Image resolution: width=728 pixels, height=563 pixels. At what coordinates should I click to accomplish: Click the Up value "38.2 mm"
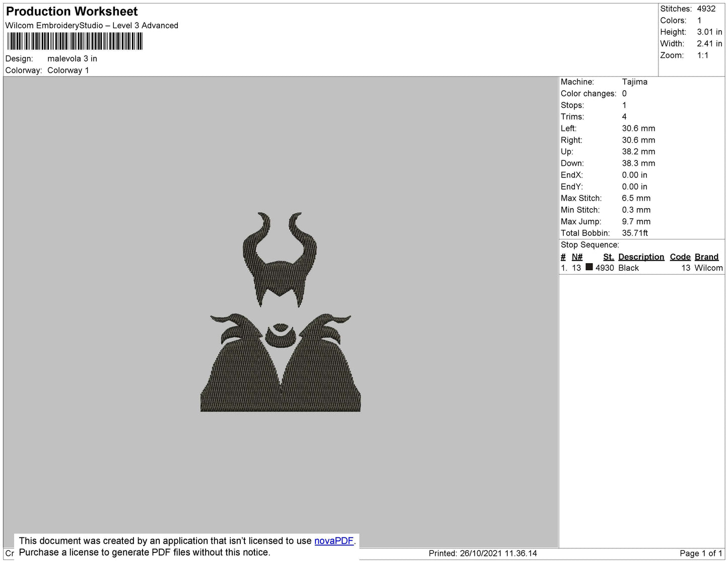639,152
